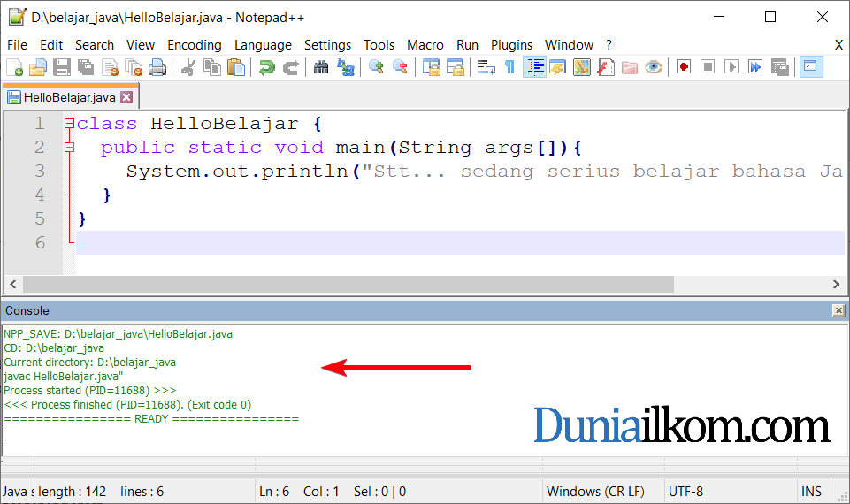Open the View menu
Image resolution: width=850 pixels, height=504 pixels.
click(141, 45)
